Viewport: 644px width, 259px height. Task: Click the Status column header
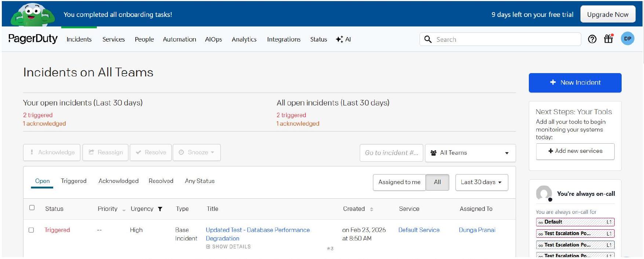click(54, 209)
